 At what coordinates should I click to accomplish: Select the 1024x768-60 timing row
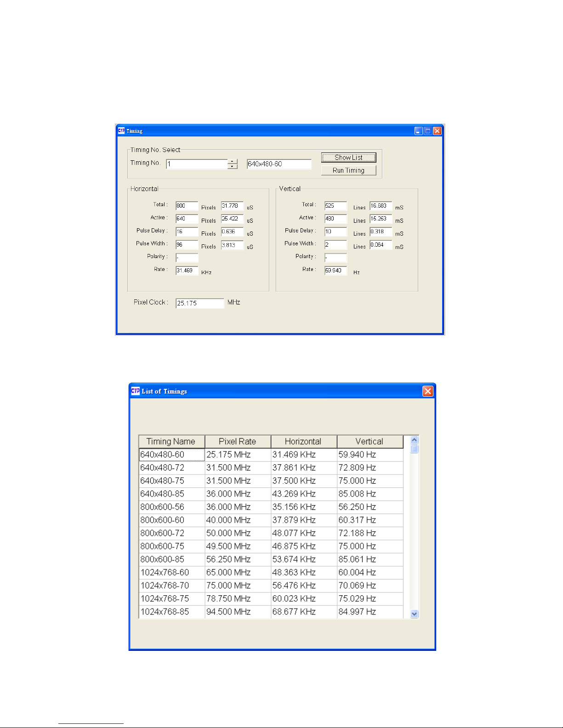click(271, 572)
